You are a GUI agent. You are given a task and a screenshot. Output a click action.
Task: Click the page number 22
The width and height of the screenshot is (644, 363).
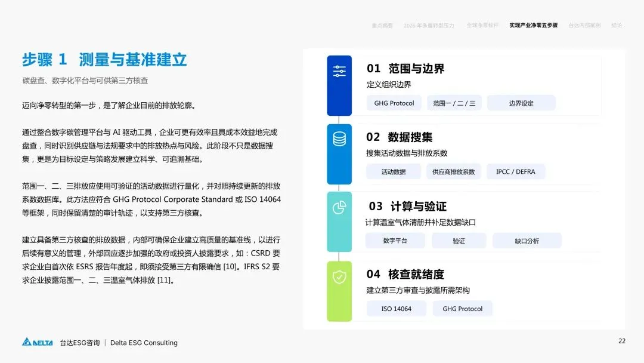click(x=622, y=342)
